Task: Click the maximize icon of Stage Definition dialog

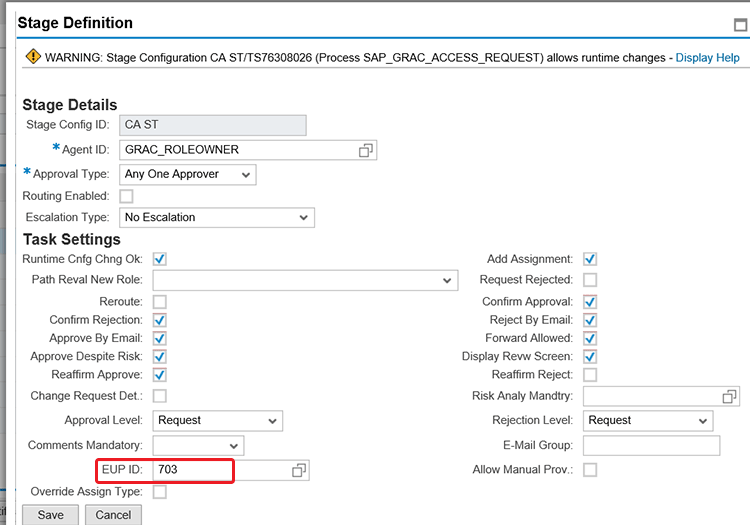Action: 739,25
